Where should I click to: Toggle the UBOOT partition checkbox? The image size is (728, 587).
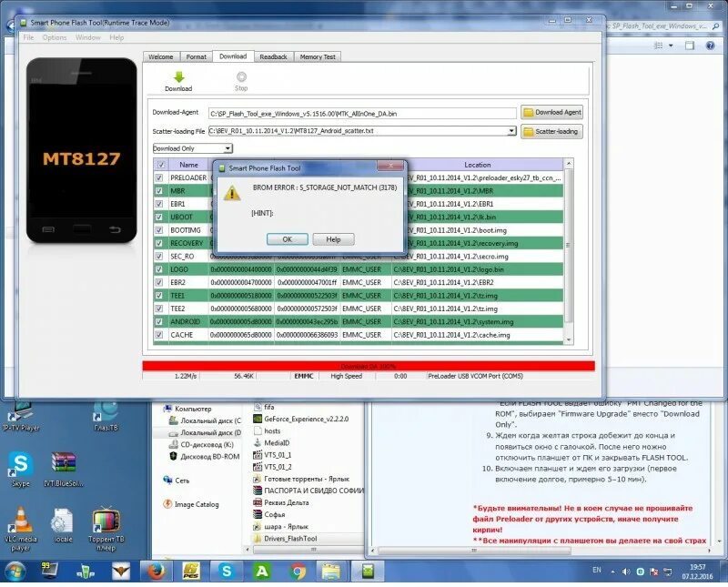point(159,217)
